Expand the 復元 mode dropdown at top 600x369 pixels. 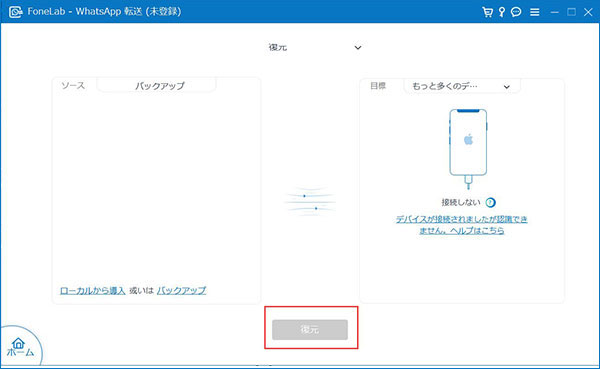tap(315, 47)
